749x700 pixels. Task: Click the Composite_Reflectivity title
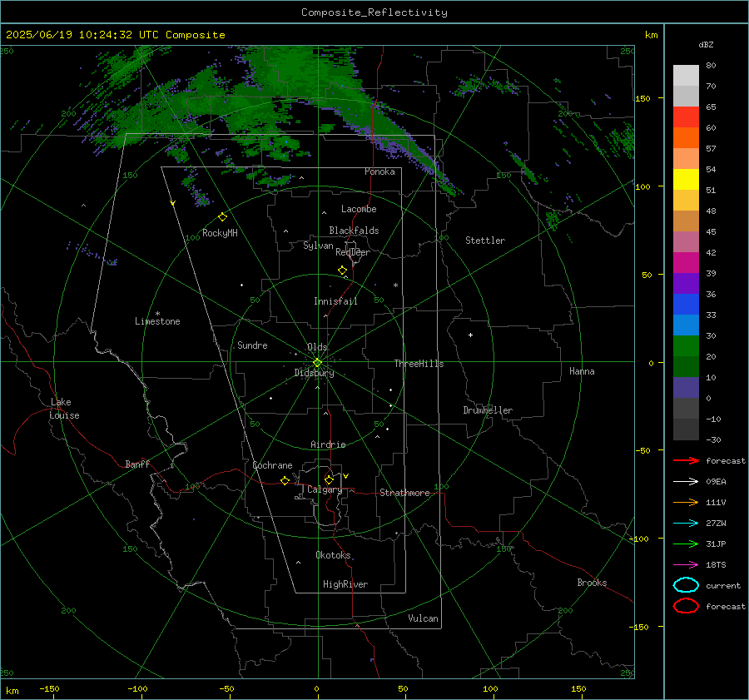pos(374,12)
